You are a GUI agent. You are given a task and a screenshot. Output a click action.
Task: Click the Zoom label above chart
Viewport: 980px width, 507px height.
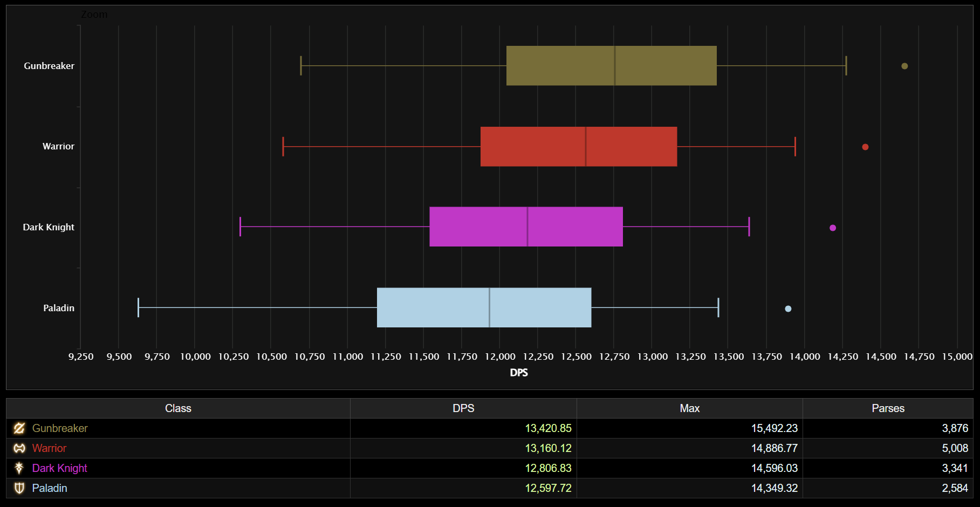94,15
